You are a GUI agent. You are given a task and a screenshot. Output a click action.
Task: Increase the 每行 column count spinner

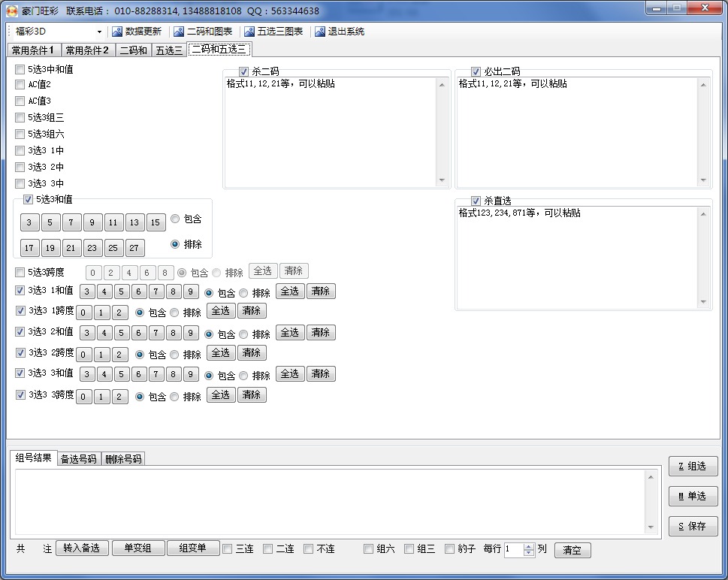click(529, 546)
